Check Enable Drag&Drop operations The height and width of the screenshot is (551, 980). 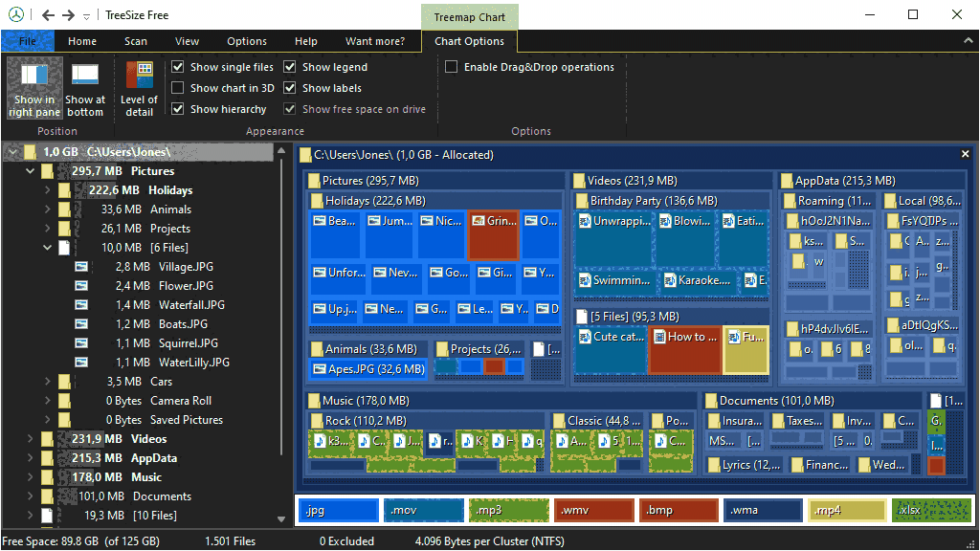pyautogui.click(x=451, y=66)
